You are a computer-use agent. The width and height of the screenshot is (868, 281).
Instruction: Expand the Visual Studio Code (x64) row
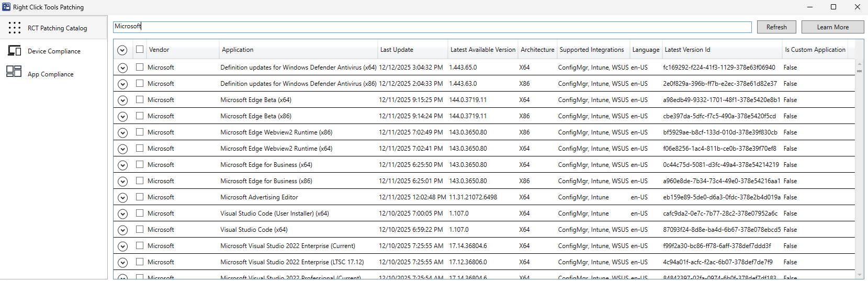[x=122, y=230]
